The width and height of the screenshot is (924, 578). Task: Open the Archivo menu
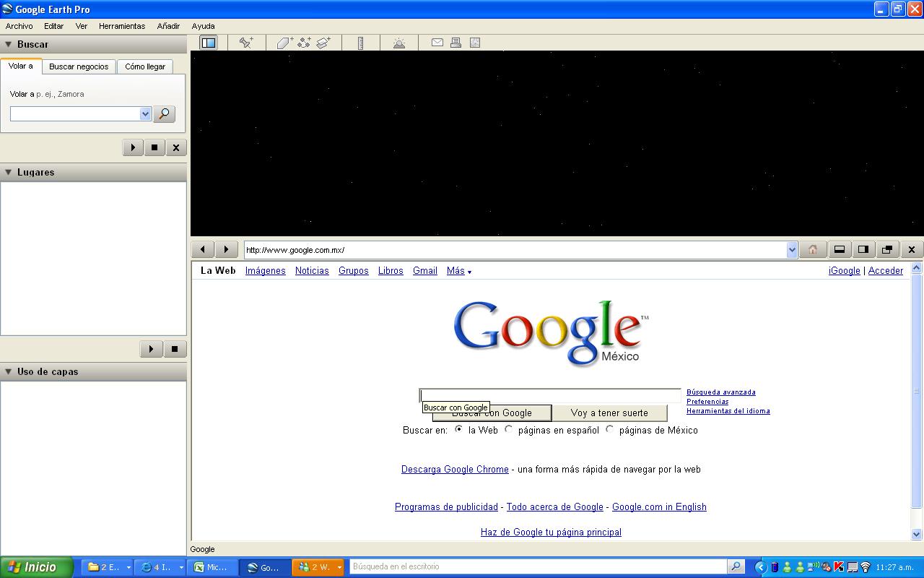coord(19,26)
